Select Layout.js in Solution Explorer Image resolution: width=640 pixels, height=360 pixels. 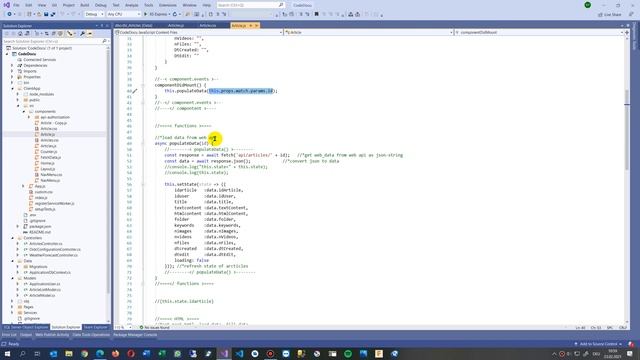pyautogui.click(x=47, y=169)
